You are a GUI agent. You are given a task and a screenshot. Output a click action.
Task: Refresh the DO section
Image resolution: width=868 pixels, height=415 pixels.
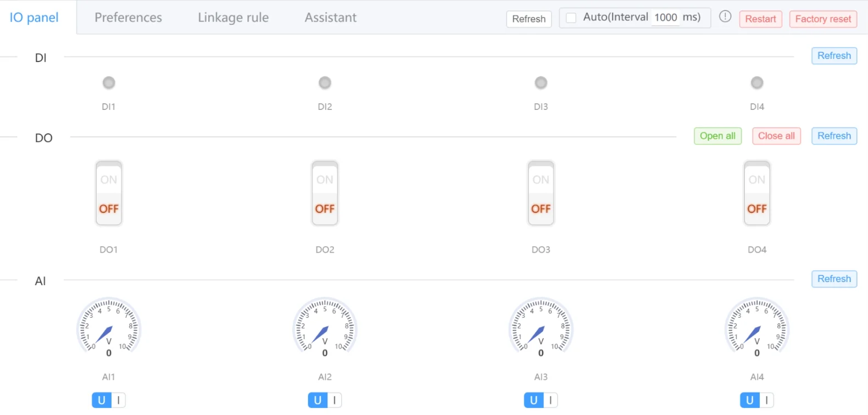(x=834, y=136)
